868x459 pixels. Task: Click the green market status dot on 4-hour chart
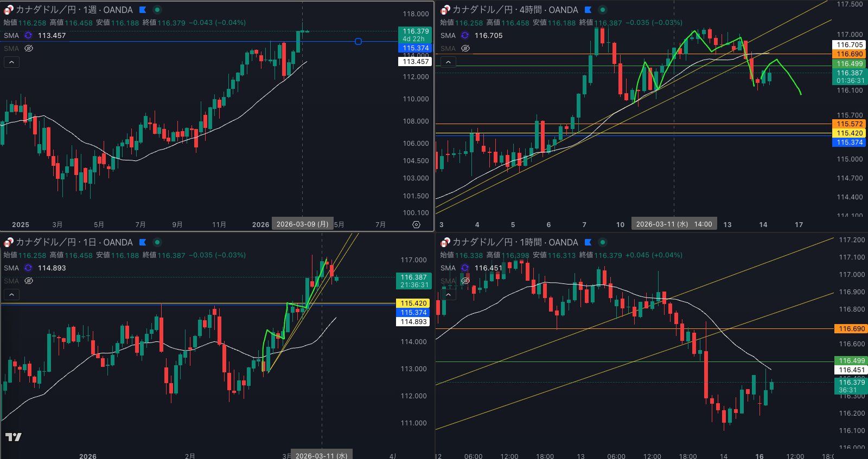603,10
